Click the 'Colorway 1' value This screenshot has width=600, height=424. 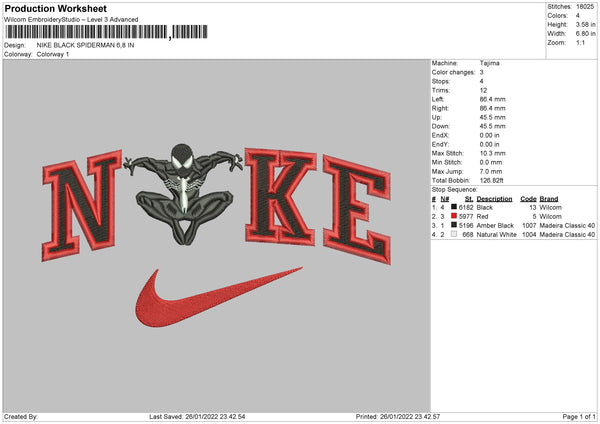coord(53,54)
